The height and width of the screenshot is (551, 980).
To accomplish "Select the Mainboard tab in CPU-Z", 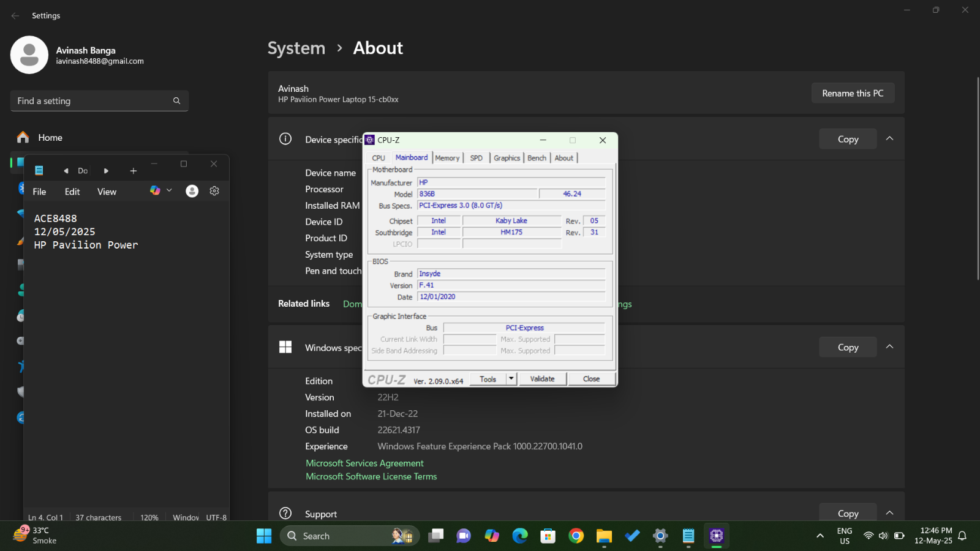I will [x=412, y=157].
